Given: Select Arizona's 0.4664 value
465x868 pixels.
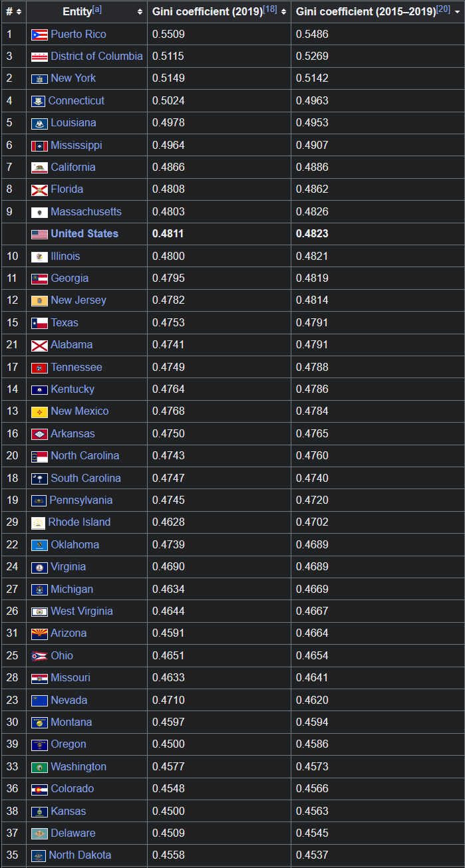Looking at the screenshot, I should 312,633.
